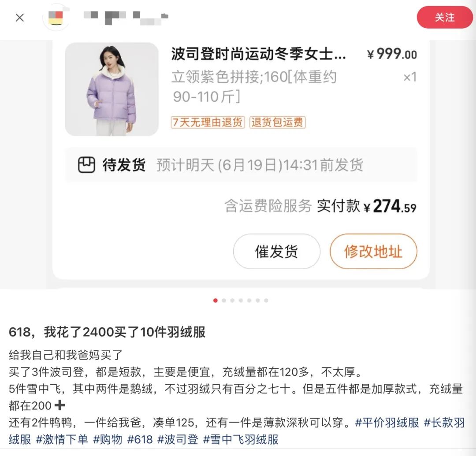Viewport: 476px width, 456px height.
Task: Open the #平价羽绒服 hashtag
Action: [x=387, y=423]
